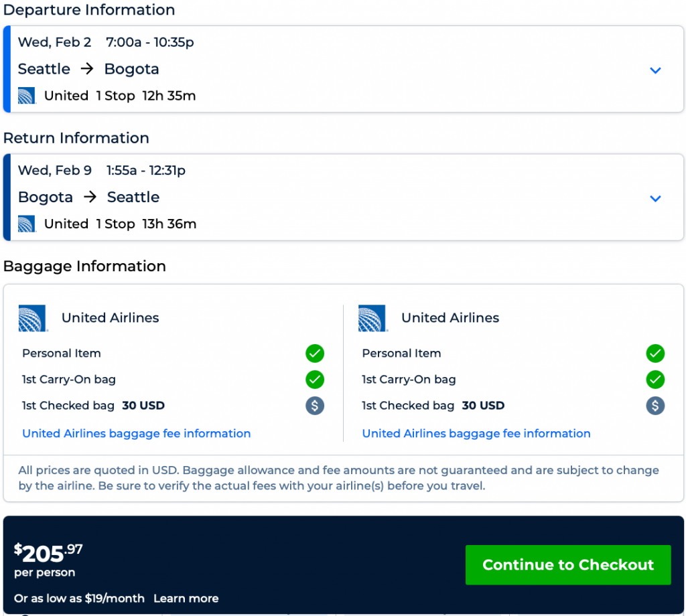Image resolution: width=686 pixels, height=616 pixels.
Task: Click left United Airlines baggage logo
Action: click(x=33, y=318)
